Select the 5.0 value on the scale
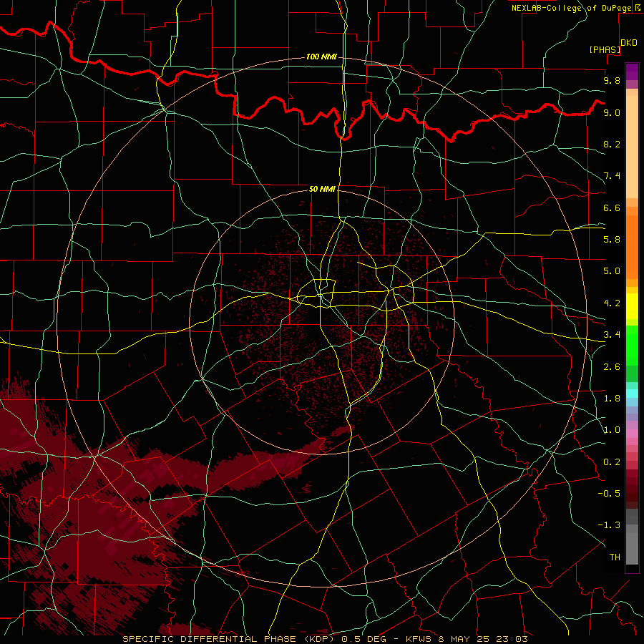 [612, 271]
